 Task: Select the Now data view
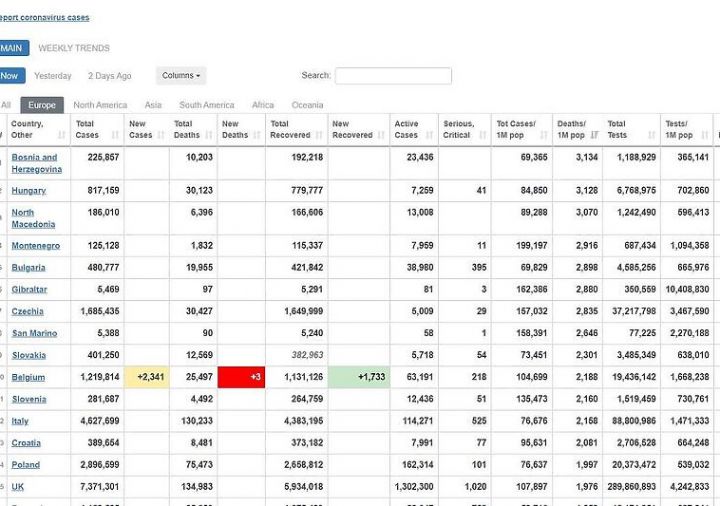pos(9,76)
